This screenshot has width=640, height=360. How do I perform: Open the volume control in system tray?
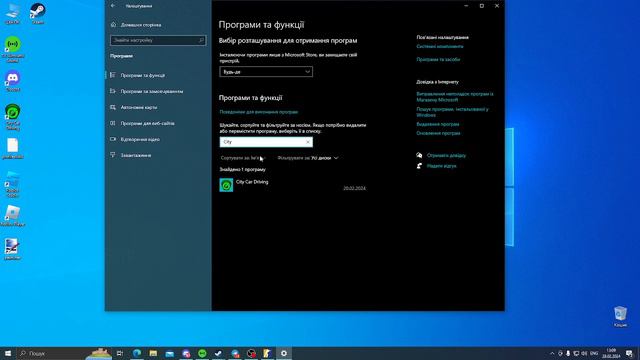coord(584,353)
